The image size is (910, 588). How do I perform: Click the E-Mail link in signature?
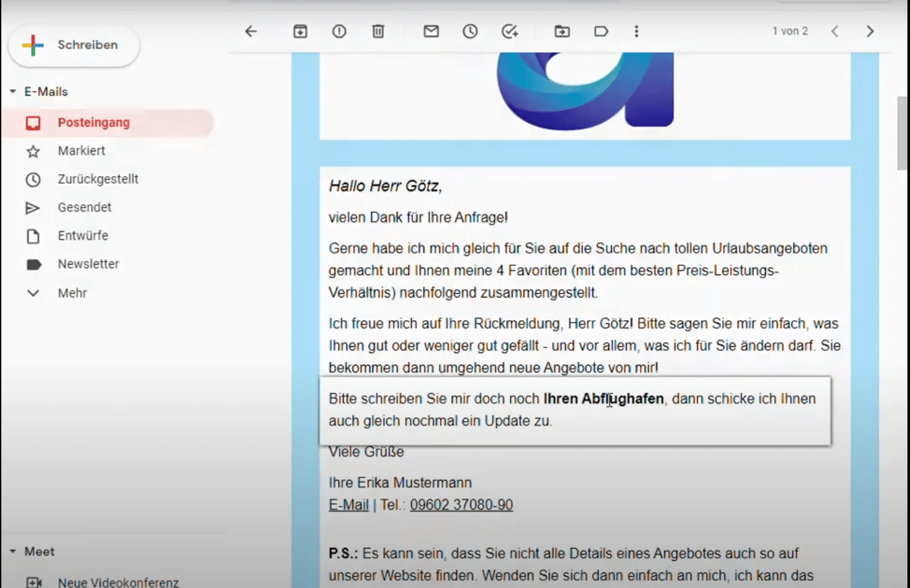pyautogui.click(x=348, y=505)
